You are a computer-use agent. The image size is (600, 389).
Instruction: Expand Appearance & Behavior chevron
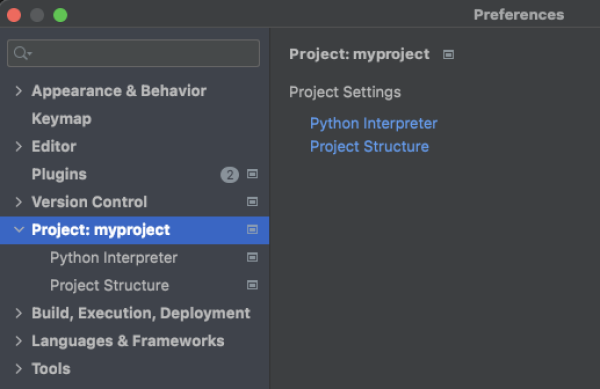click(18, 91)
